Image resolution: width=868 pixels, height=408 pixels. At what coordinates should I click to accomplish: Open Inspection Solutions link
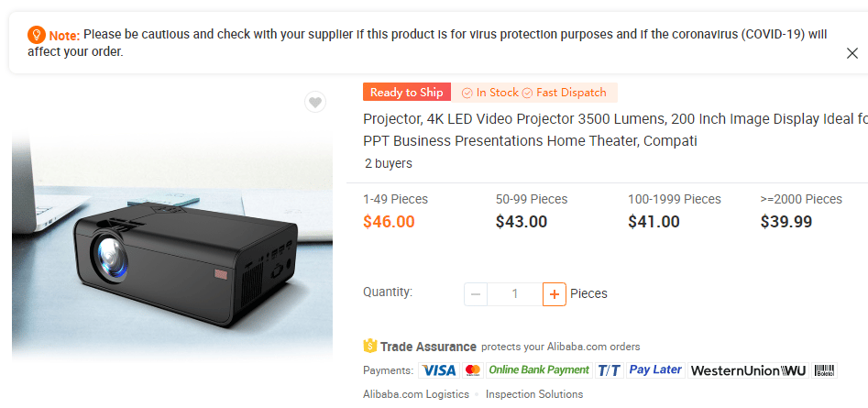(x=534, y=394)
